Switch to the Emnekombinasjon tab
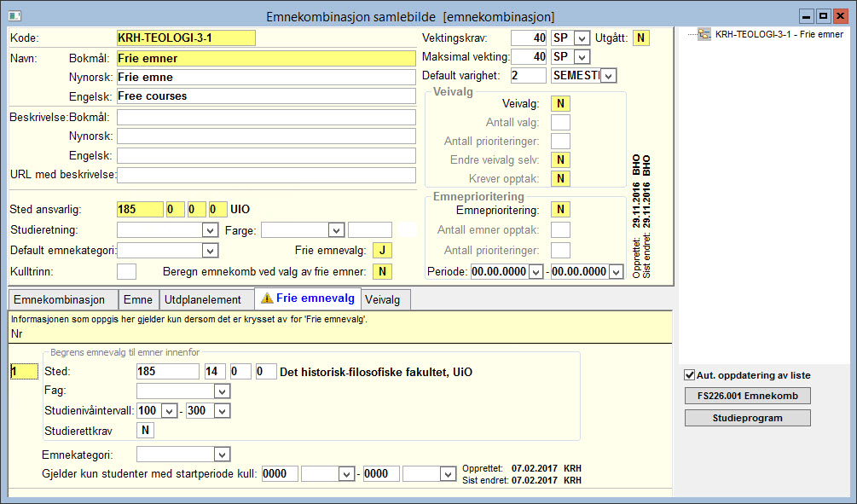This screenshot has width=857, height=504. 63,299
